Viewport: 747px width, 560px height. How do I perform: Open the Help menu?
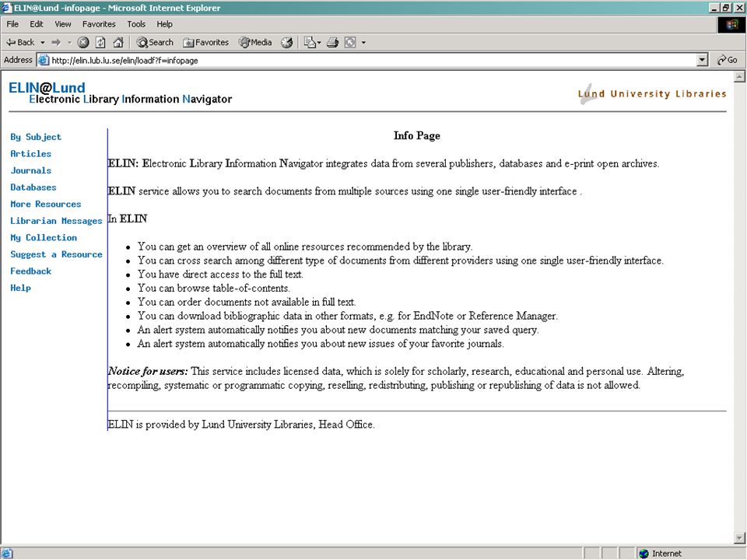click(x=164, y=24)
